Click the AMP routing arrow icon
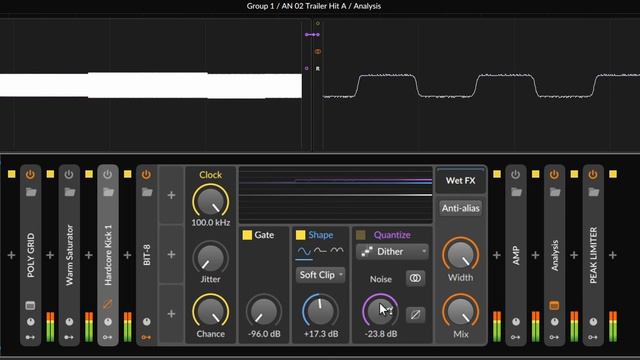Image resolution: width=640 pixels, height=360 pixels. 516,337
